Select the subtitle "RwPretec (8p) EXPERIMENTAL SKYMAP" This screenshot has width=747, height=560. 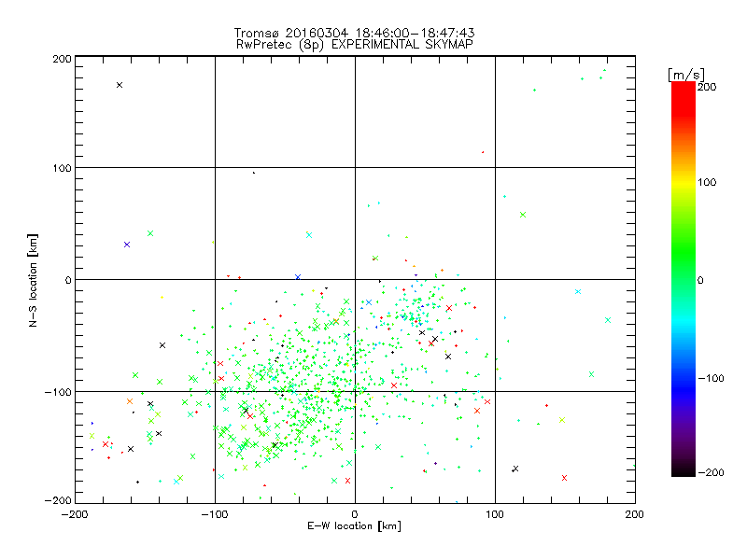click(x=354, y=44)
